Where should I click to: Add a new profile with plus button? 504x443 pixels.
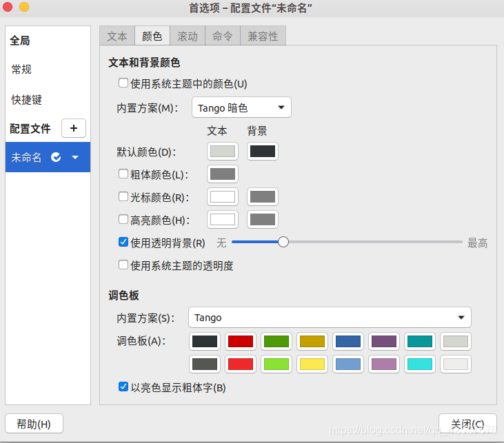(x=74, y=128)
